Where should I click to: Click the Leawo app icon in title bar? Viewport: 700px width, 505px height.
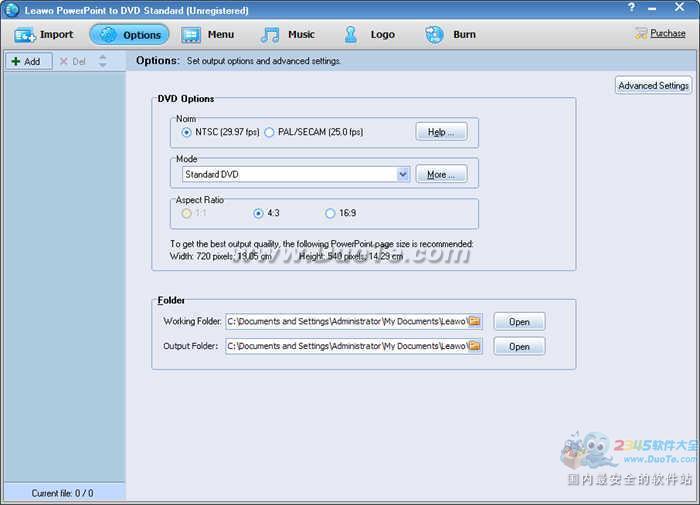12,9
